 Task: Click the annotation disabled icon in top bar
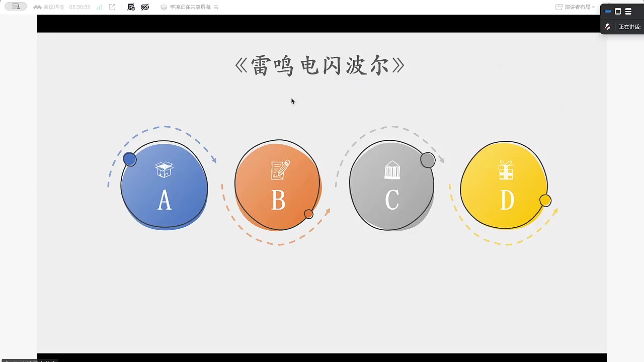(x=131, y=7)
